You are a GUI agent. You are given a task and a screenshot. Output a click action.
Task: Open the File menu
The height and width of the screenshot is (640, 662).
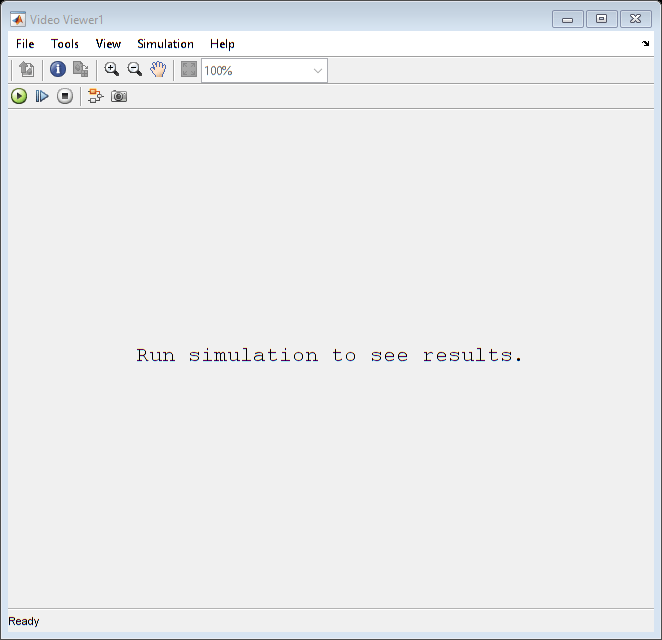[x=25, y=44]
